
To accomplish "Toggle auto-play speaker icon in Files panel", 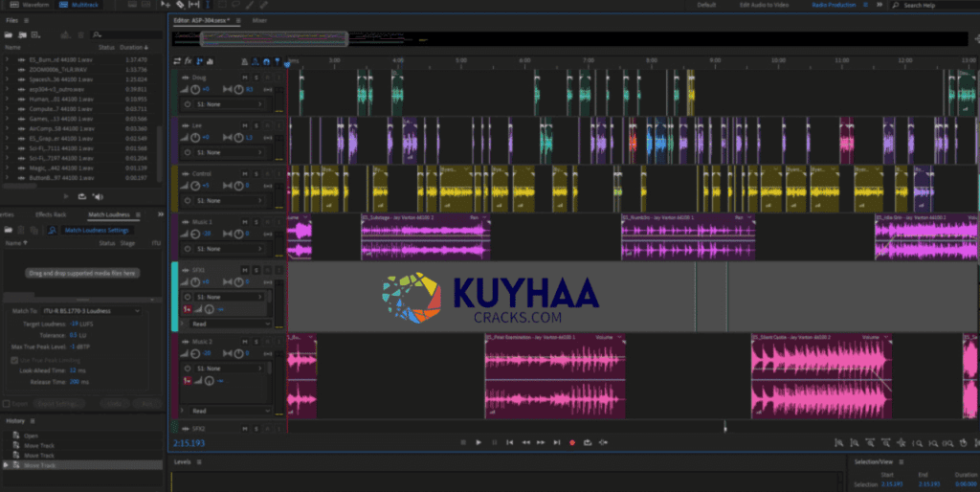I will click(x=98, y=196).
